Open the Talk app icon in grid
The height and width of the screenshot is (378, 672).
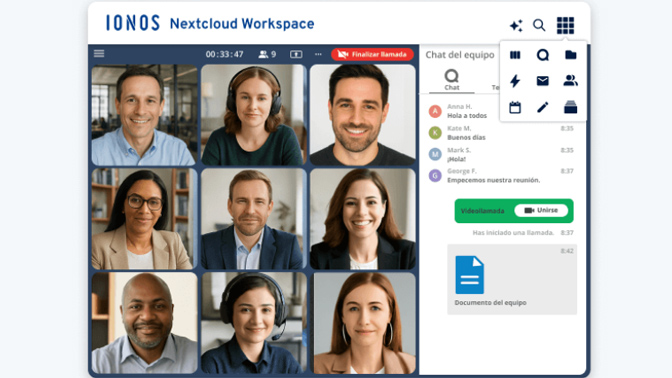[x=543, y=55]
